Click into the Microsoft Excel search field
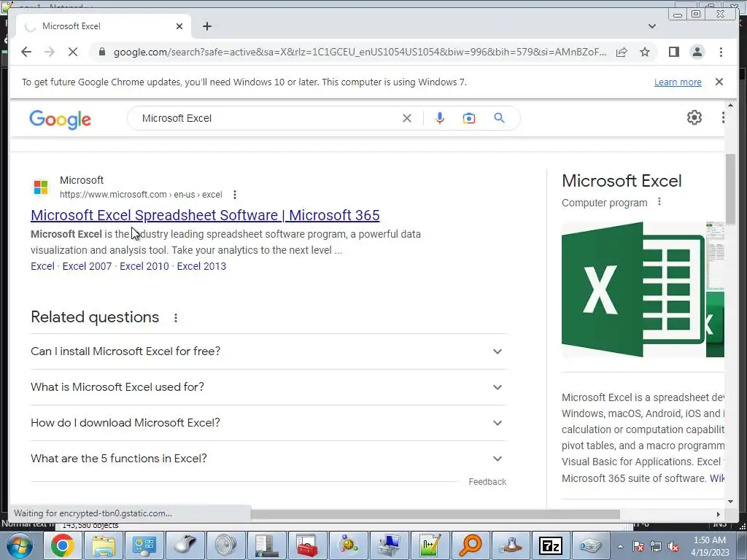Screen dimensions: 747x560 pos(267,118)
